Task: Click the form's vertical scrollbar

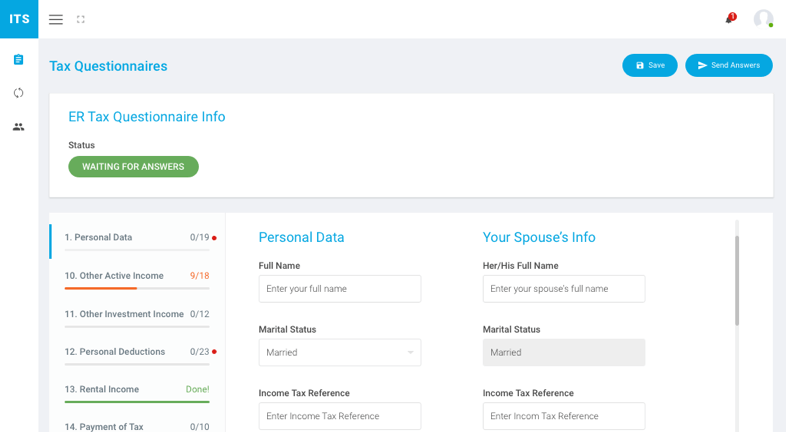Action: click(x=737, y=280)
